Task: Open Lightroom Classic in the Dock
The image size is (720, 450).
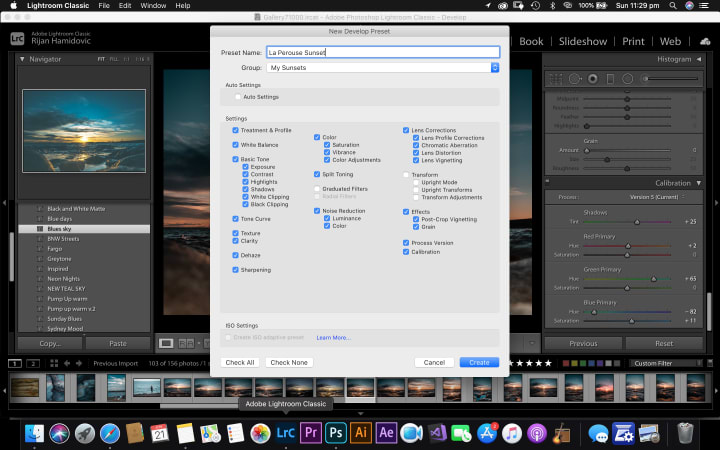Action: click(x=286, y=433)
